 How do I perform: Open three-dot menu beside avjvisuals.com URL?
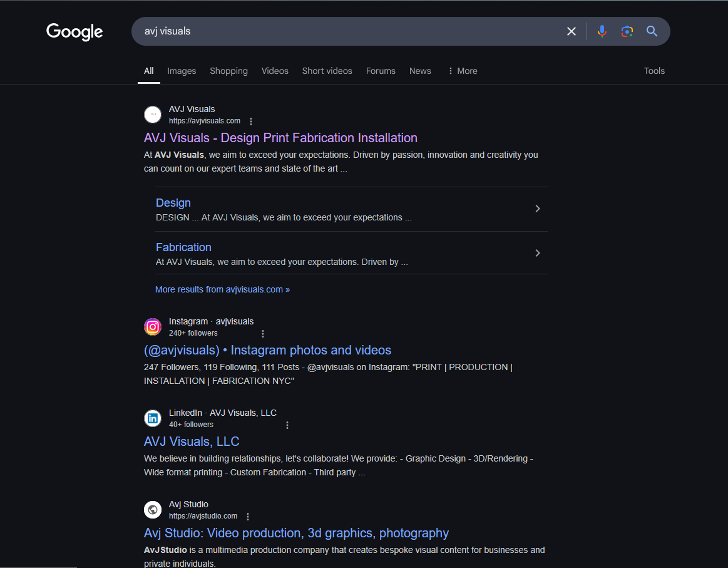coord(251,121)
